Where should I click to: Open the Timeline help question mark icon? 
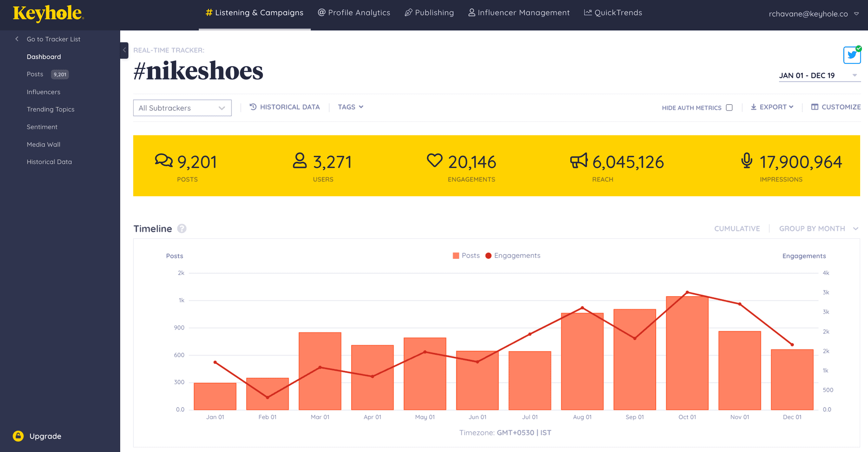tap(182, 228)
